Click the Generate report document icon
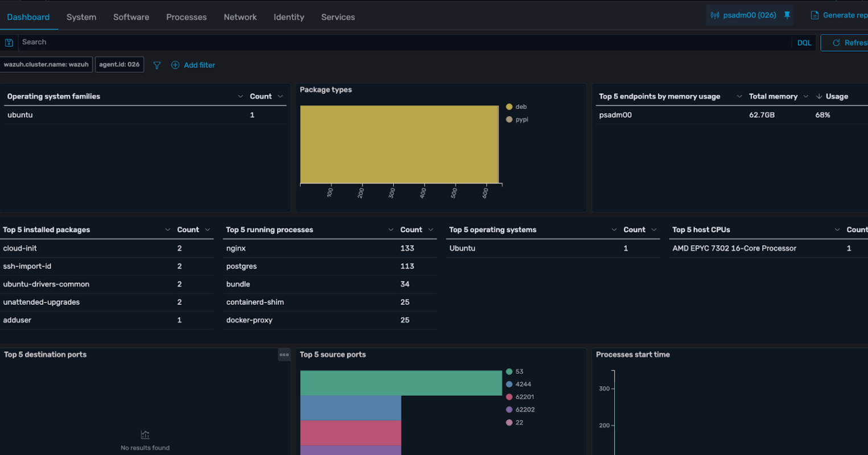 (814, 15)
